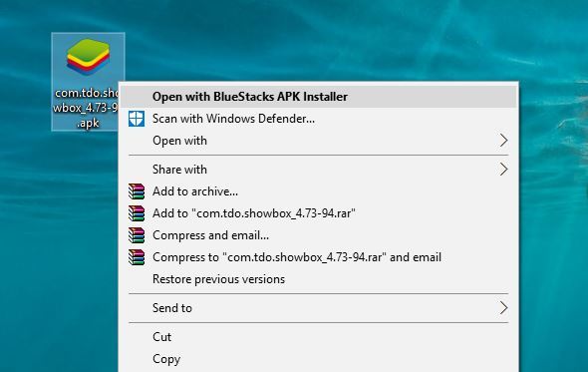Open the Send to menu entry
This screenshot has width=588, height=372.
click(x=319, y=308)
